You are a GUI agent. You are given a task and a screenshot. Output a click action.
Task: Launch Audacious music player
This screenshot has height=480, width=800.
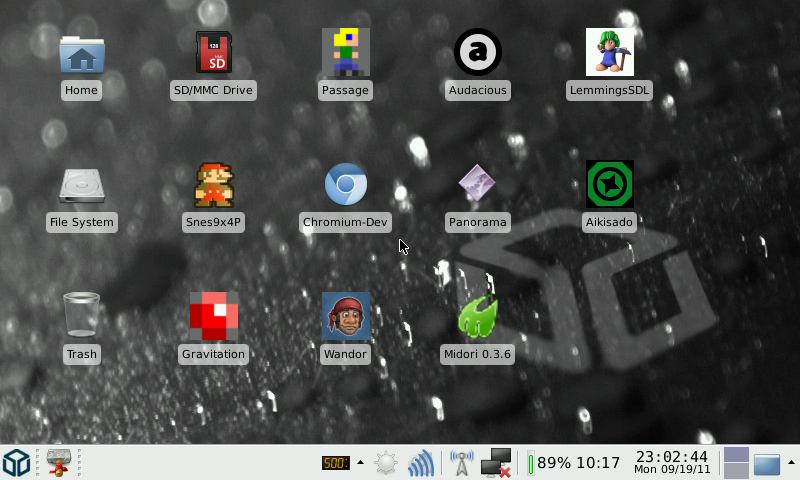coord(477,53)
